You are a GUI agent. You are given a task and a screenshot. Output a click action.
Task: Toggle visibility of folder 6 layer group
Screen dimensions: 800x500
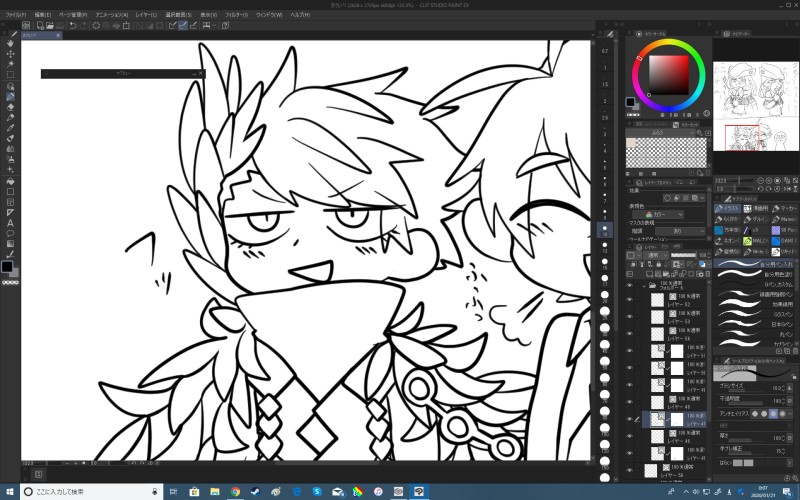[x=630, y=286]
